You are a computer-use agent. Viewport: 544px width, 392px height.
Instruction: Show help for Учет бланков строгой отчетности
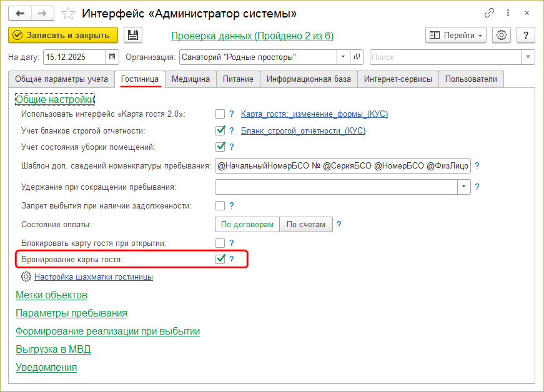coord(232,130)
